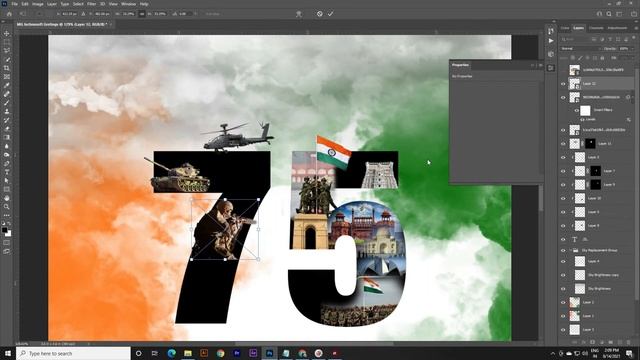The width and height of the screenshot is (640, 360).
Task: Click the lock all layers icon
Action: (602, 58)
